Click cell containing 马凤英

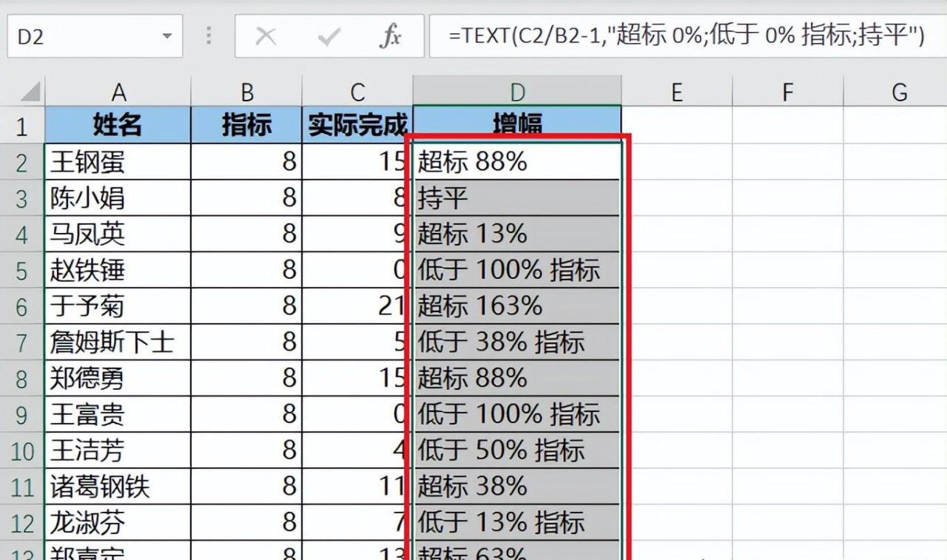coord(118,234)
